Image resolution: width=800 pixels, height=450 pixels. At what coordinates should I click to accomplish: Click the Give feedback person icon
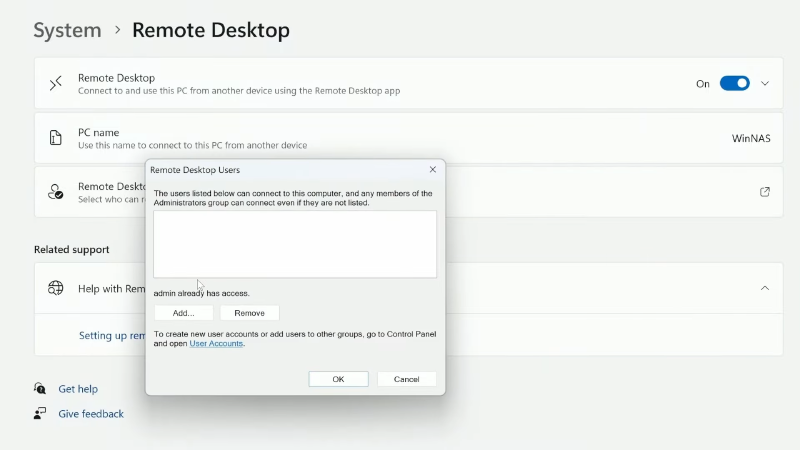pyautogui.click(x=40, y=413)
